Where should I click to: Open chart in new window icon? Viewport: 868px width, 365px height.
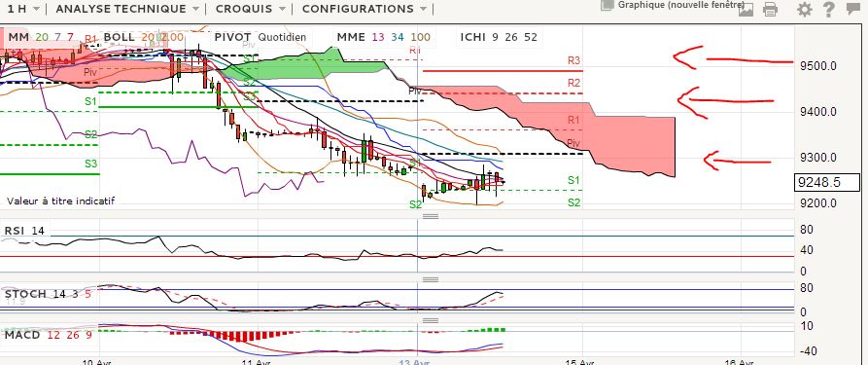click(x=608, y=5)
